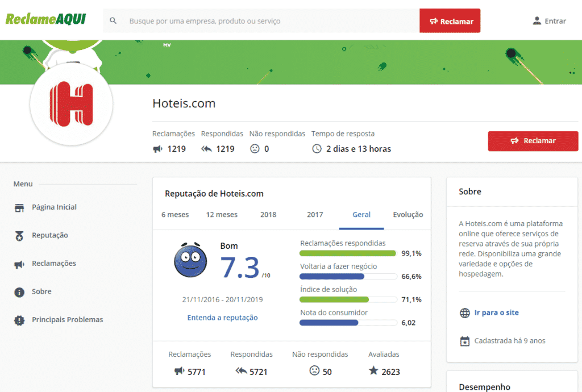Open the Entenda a reputação link
Image resolution: width=582 pixels, height=392 pixels.
(x=222, y=318)
